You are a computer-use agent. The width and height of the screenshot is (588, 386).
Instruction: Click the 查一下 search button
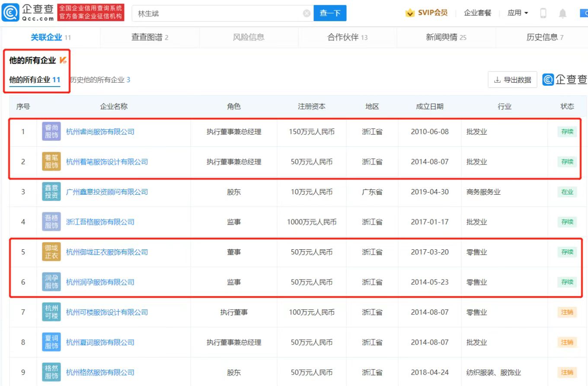click(330, 13)
